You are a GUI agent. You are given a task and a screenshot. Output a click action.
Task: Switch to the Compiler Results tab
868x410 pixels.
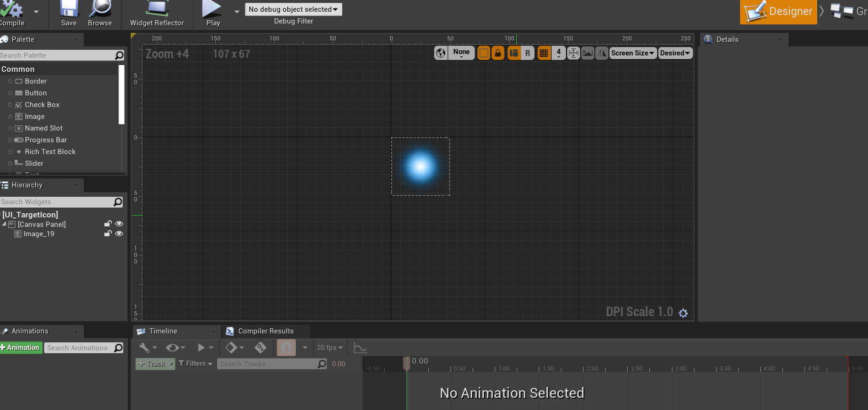click(x=266, y=331)
